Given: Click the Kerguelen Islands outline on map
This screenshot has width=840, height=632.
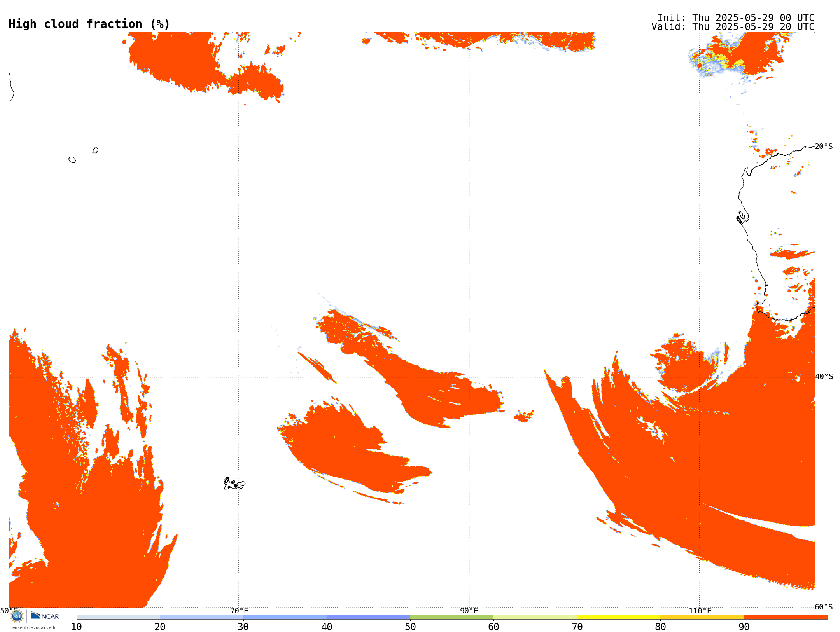Looking at the screenshot, I should pyautogui.click(x=234, y=484).
